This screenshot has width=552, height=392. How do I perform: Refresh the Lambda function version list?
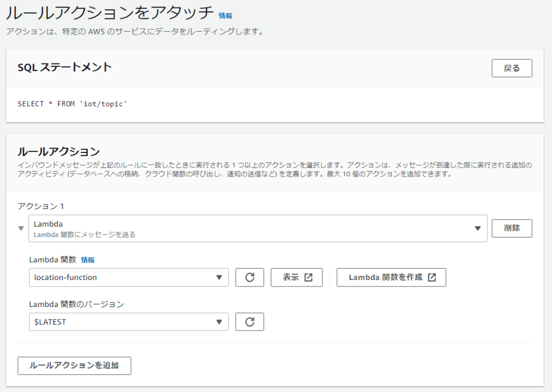(250, 322)
